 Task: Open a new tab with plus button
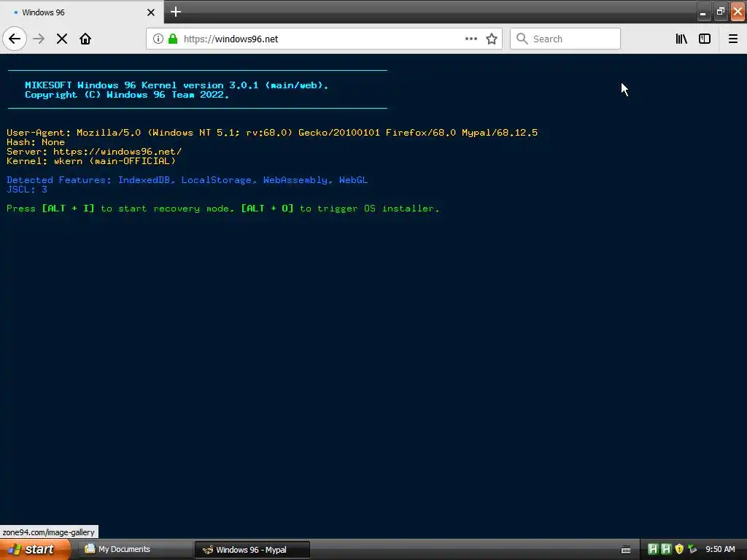(x=176, y=12)
